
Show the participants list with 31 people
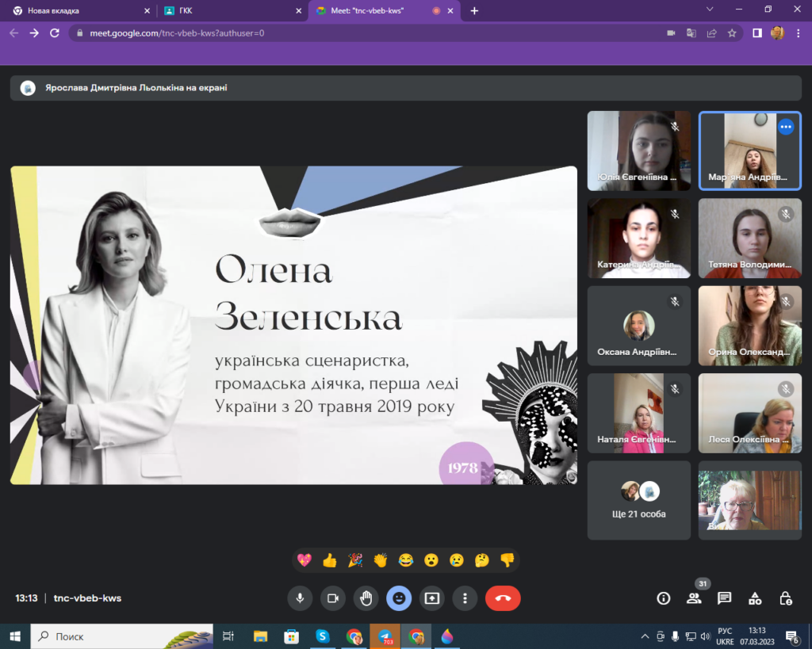(x=695, y=598)
